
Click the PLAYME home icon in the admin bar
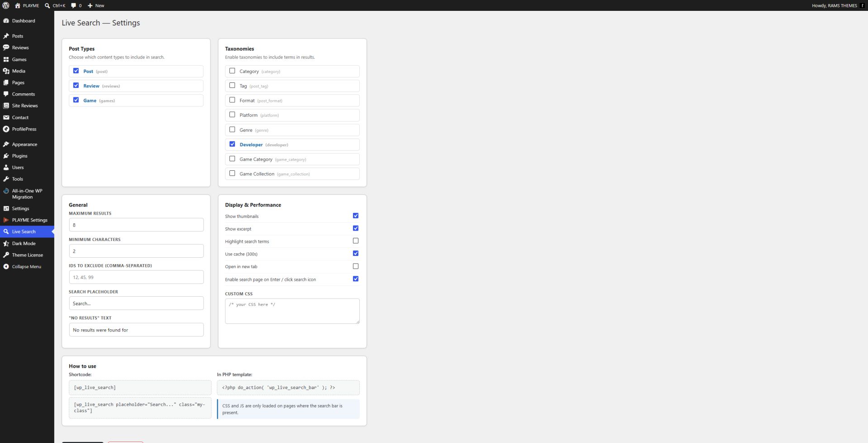point(18,5)
